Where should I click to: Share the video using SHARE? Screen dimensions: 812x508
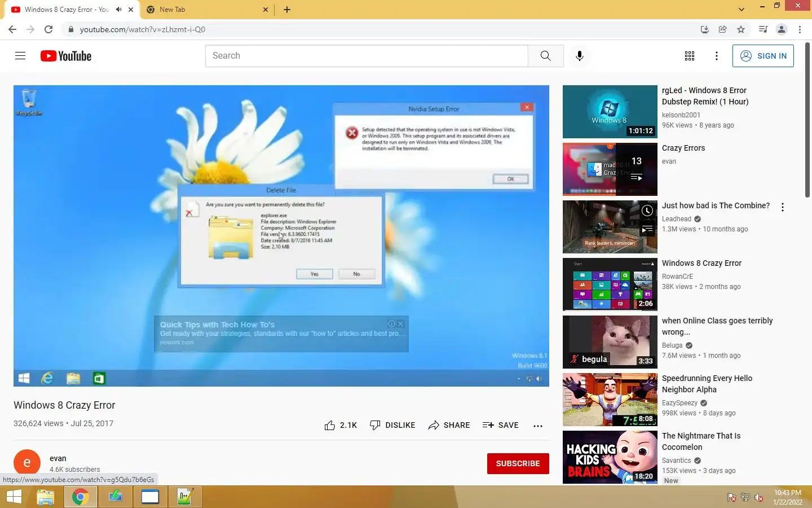pyautogui.click(x=449, y=425)
